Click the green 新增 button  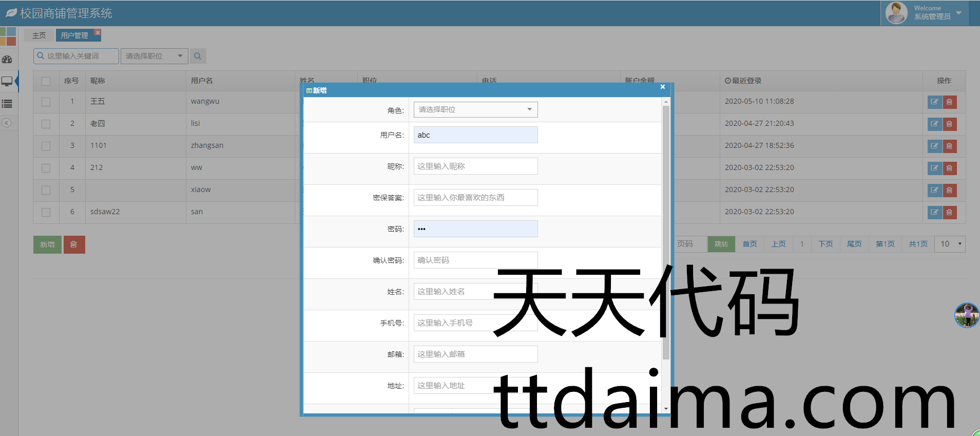point(47,244)
